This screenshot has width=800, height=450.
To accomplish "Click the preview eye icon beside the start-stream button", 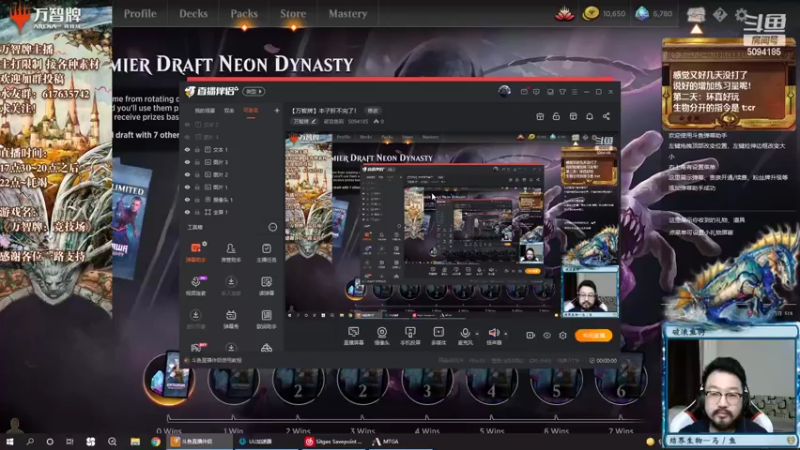I will 547,335.
